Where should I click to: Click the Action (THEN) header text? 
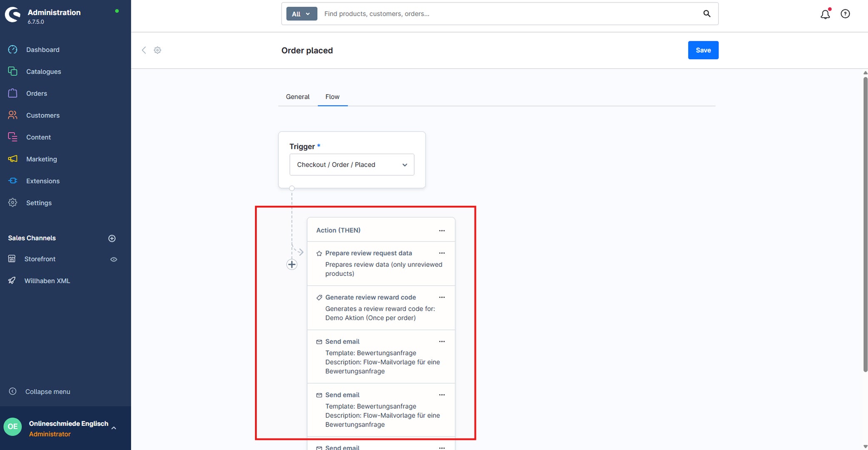pyautogui.click(x=338, y=230)
